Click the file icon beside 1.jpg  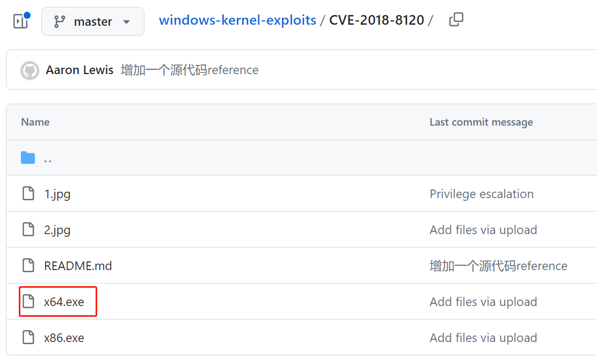pyautogui.click(x=28, y=194)
